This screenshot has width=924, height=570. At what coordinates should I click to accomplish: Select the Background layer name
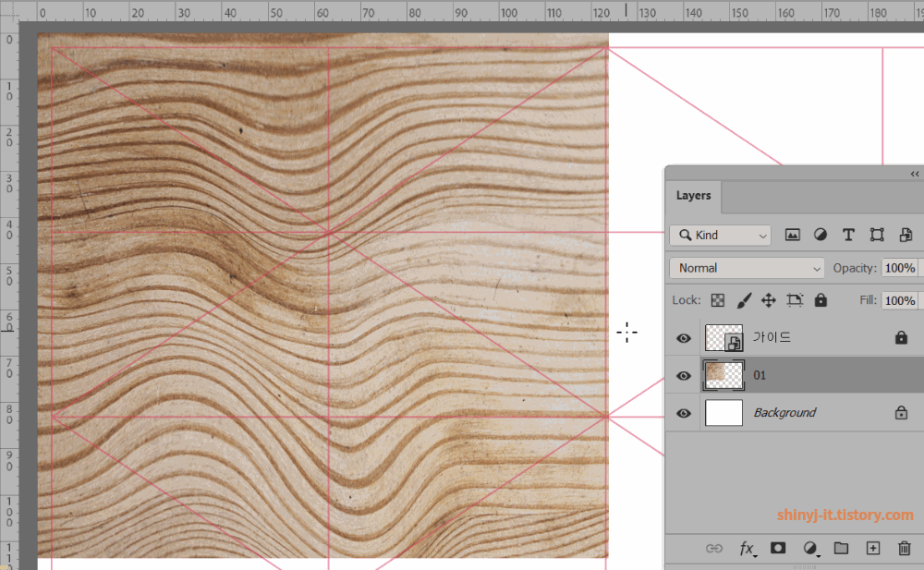784,413
